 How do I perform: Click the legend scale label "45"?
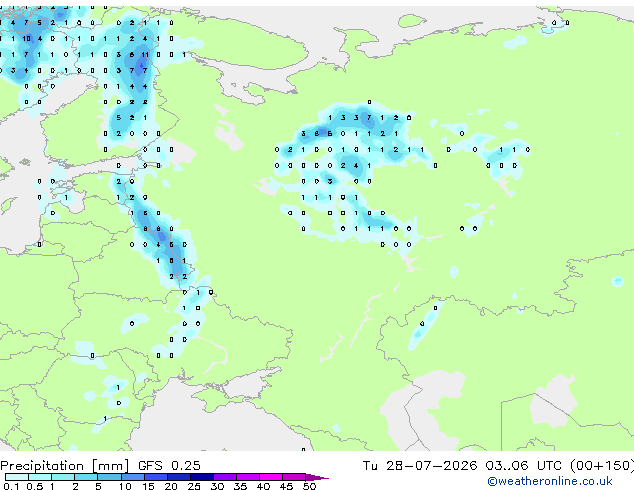tap(286, 486)
